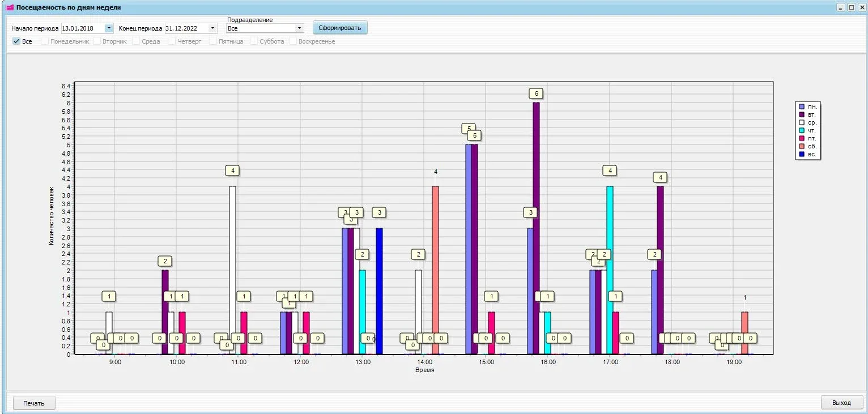Click the dark blue "вс." legend swatch

pyautogui.click(x=802, y=154)
